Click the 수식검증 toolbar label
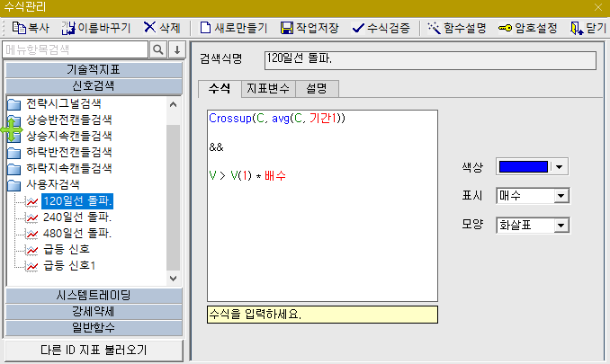This screenshot has height=364, width=610. [389, 28]
